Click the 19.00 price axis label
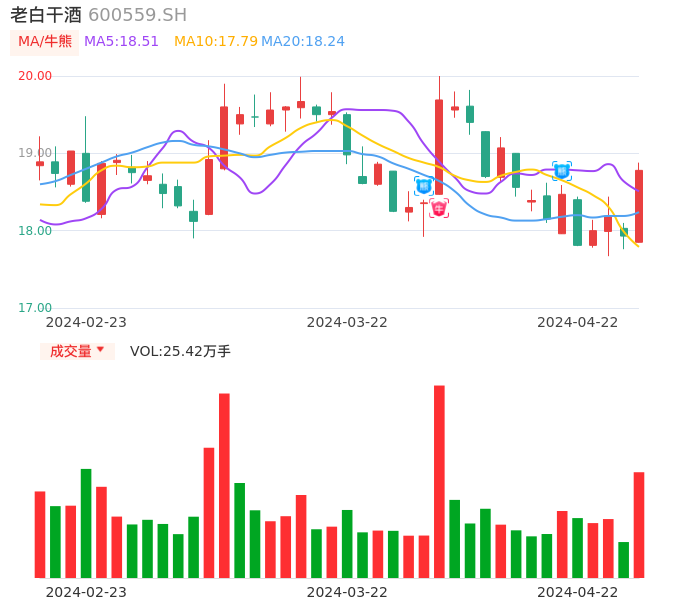686x606 pixels. tap(35, 153)
